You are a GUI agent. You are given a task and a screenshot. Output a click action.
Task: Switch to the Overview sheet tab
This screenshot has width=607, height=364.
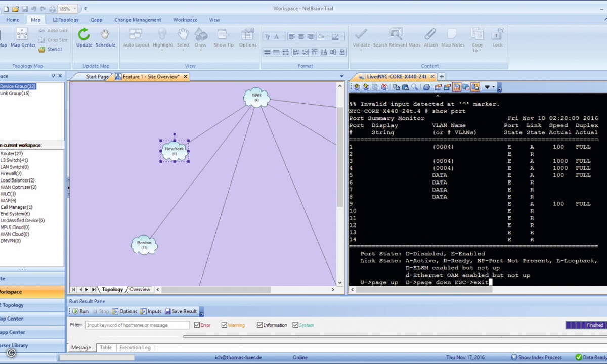[x=140, y=289]
